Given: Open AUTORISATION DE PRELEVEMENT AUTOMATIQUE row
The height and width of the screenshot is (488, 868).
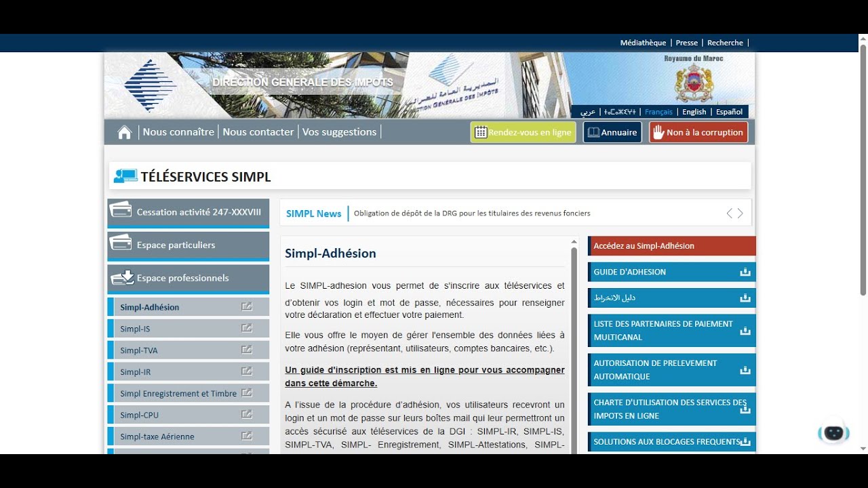Looking at the screenshot, I should coord(671,370).
